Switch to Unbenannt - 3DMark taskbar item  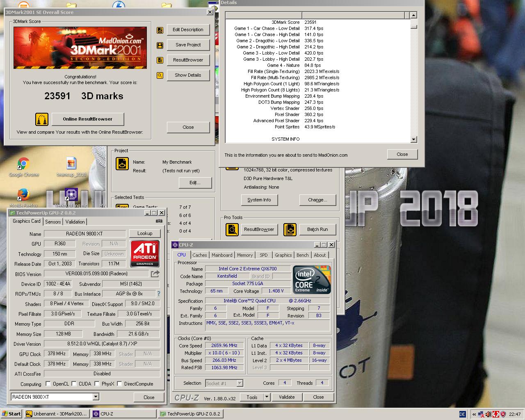point(57,414)
